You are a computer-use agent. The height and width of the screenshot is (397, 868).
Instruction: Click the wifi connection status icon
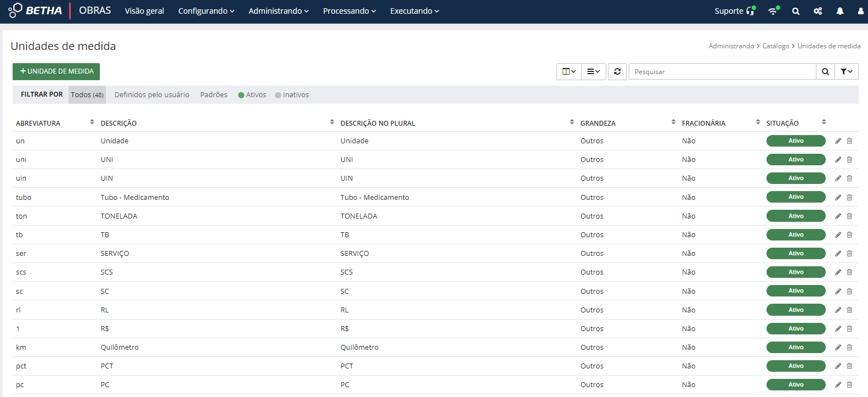pos(773,10)
